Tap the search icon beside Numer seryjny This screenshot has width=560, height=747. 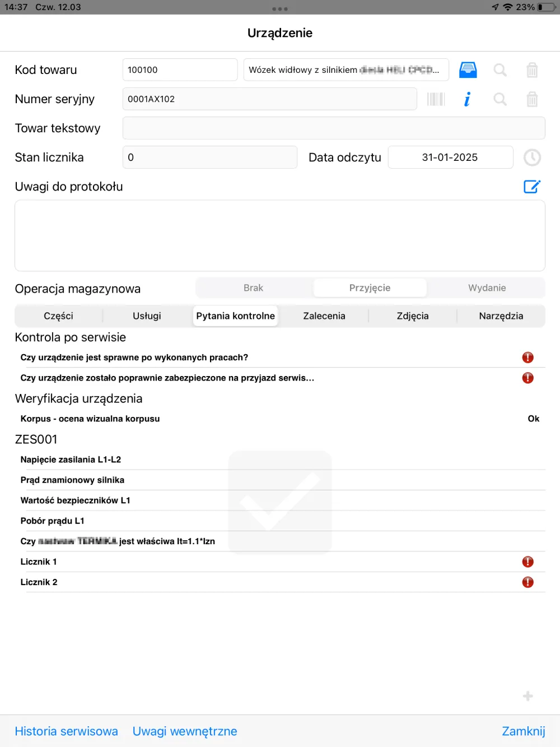pyautogui.click(x=500, y=99)
